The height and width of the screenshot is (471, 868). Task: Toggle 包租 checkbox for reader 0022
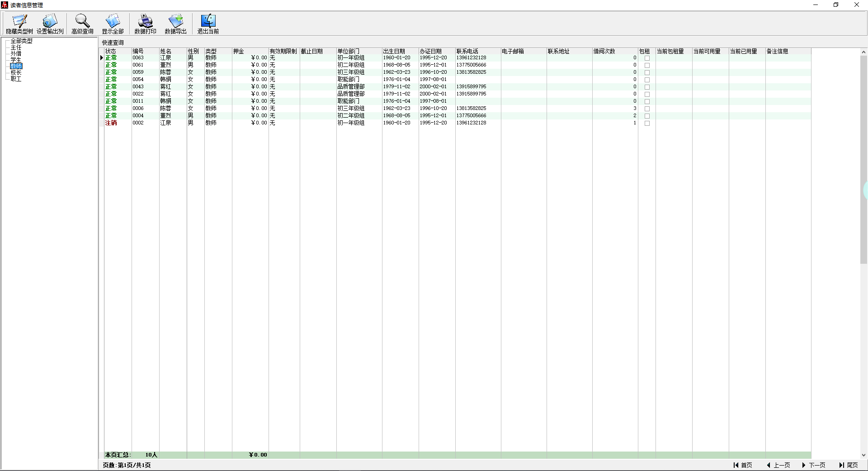pyautogui.click(x=647, y=94)
